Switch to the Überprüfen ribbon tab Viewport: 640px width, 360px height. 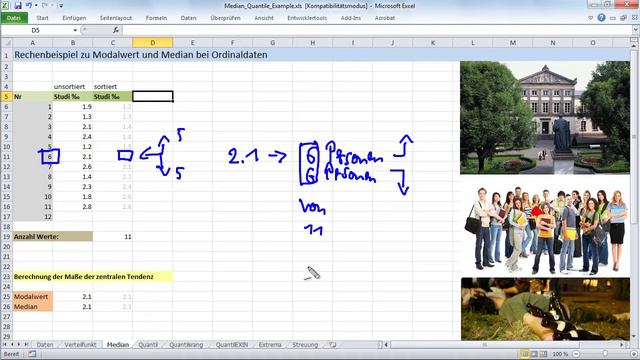225,18
